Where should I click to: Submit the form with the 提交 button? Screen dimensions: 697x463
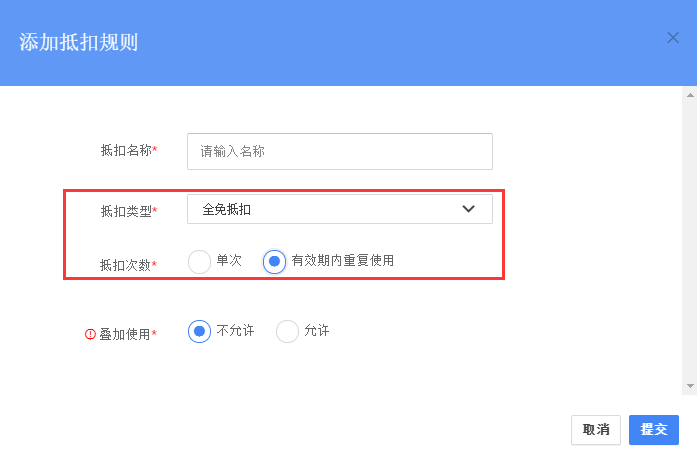pyautogui.click(x=653, y=430)
